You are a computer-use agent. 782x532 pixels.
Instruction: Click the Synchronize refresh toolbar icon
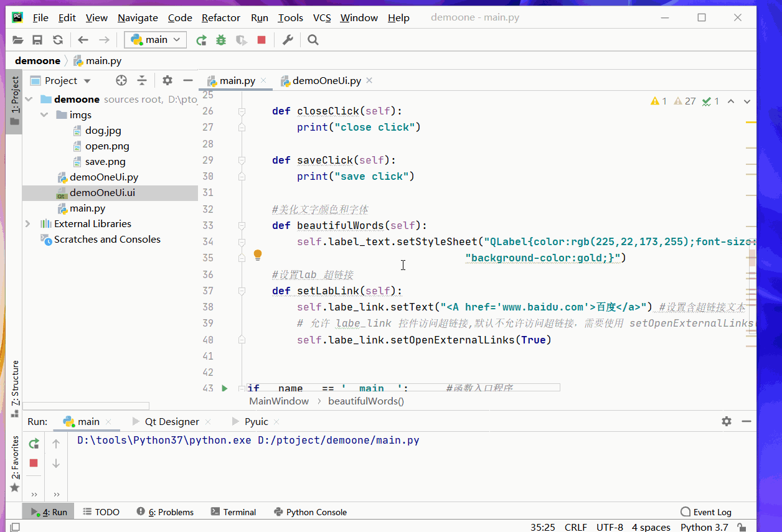(58, 40)
